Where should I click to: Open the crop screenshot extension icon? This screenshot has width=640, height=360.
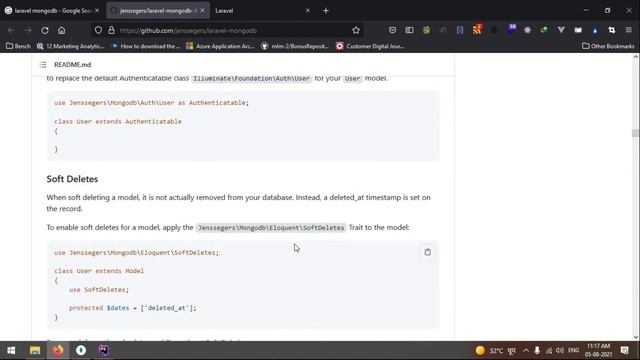611,30
